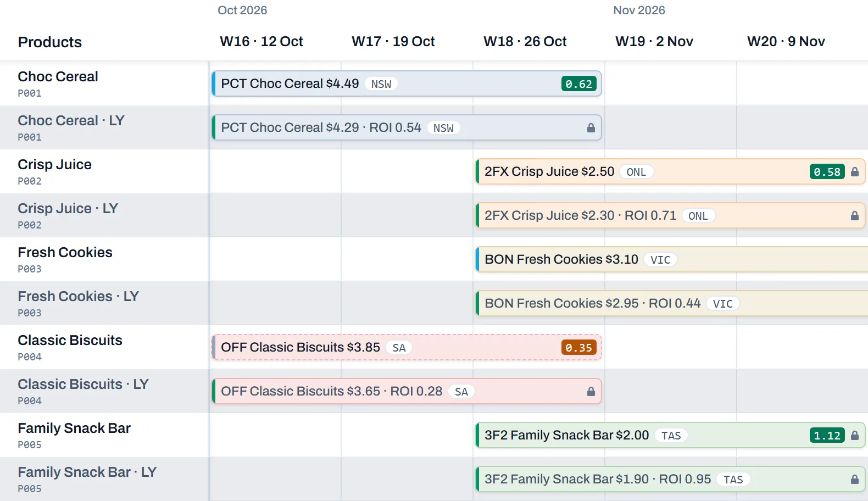Click the Oct 2026 month label
Screen dimensions: 868x501
[x=242, y=10]
